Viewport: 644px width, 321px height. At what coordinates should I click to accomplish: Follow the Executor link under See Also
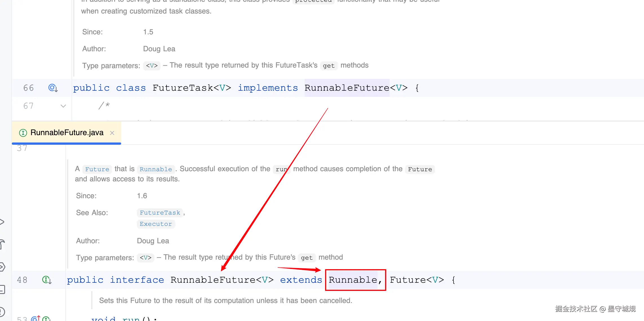(x=156, y=224)
